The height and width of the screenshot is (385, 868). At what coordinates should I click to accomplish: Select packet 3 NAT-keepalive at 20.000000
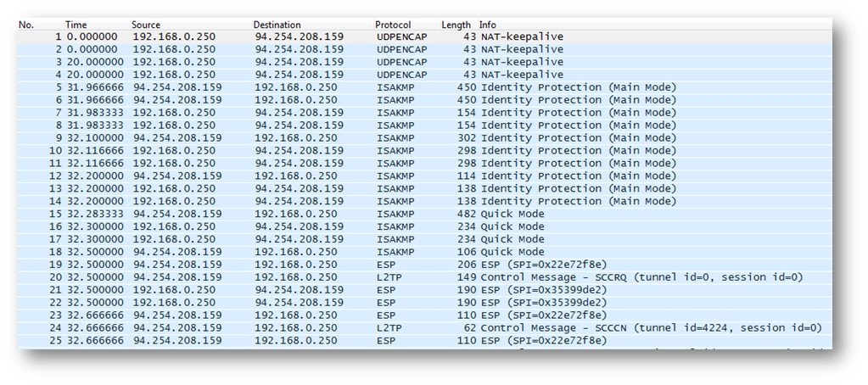point(424,62)
